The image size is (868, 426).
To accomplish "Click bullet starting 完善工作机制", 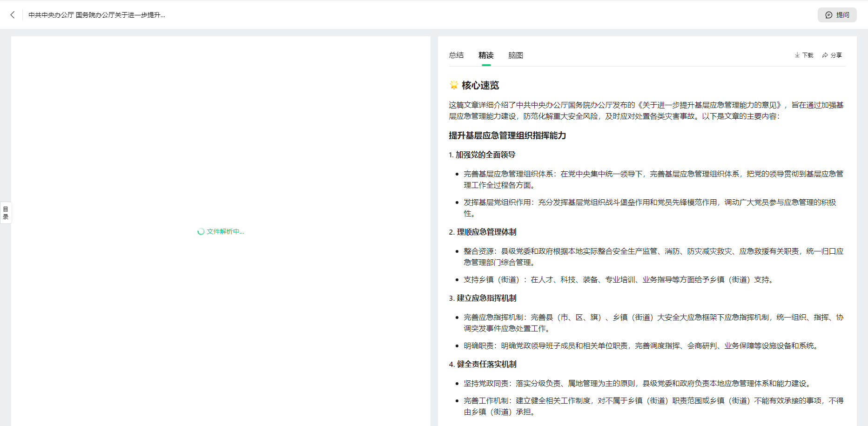I will 653,406.
